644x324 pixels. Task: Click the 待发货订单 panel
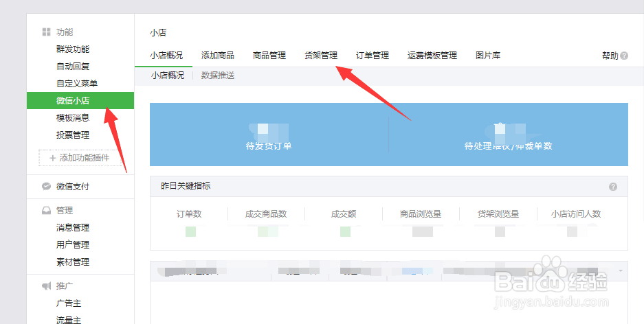[269, 135]
